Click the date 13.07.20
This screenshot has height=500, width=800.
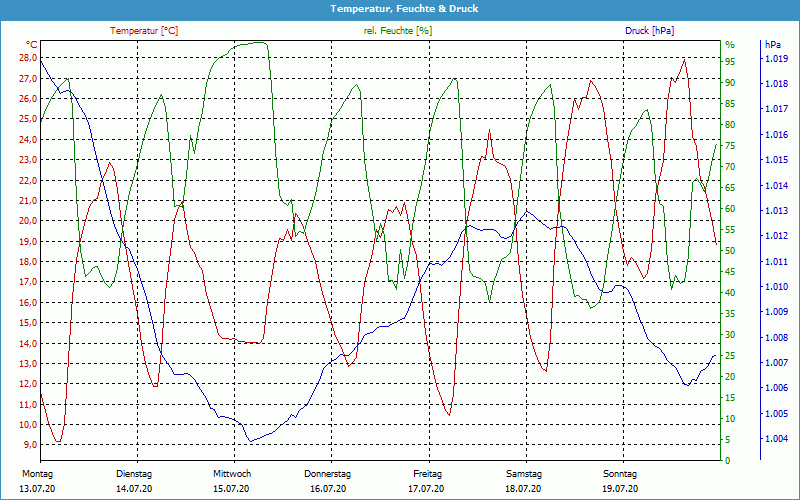37,489
